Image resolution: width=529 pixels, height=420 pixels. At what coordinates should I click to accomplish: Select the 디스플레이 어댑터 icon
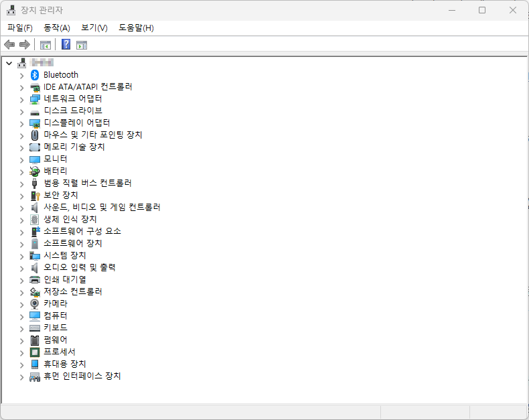coord(34,123)
